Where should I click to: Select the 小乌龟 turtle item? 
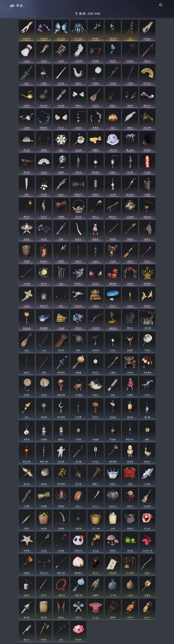(x=130, y=587)
